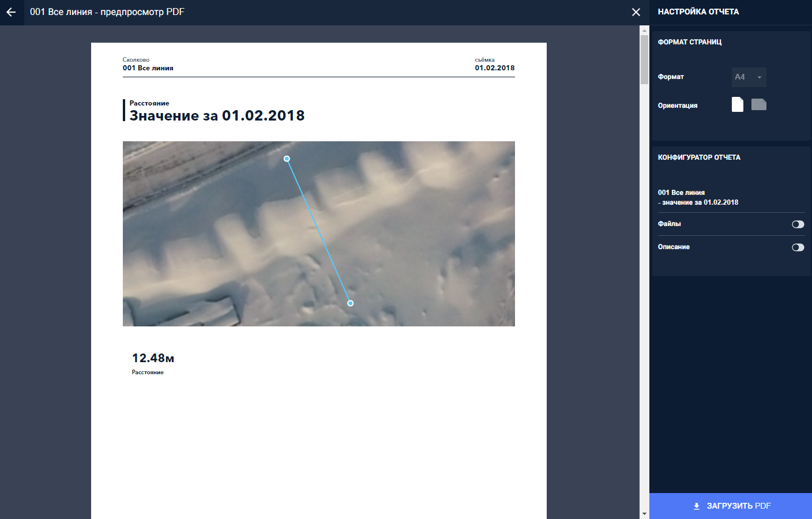Enable the Описание toggle
812x519 pixels.
(798, 247)
